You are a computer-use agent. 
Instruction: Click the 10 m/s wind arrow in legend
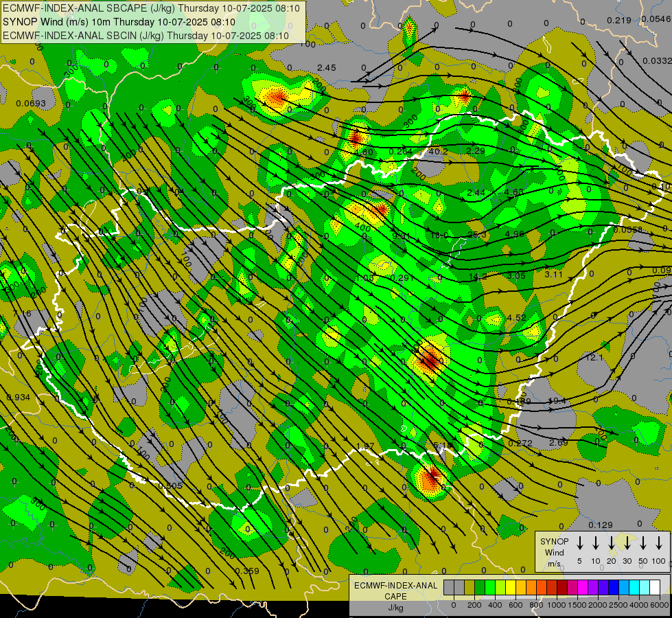596,543
